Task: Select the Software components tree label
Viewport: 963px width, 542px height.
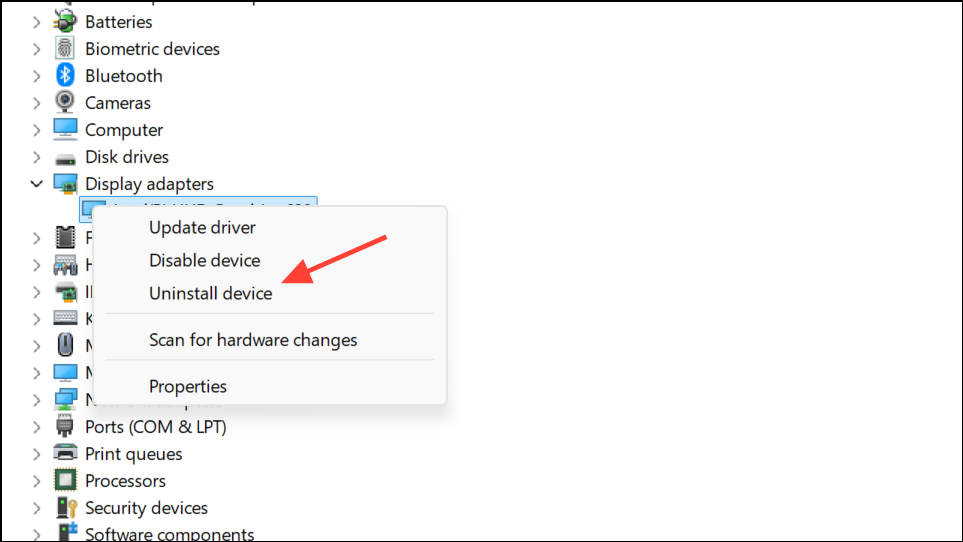Action: click(170, 534)
